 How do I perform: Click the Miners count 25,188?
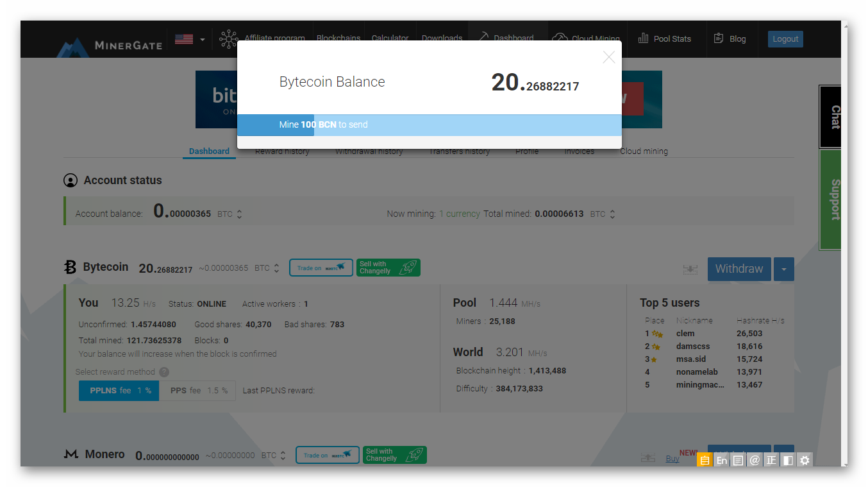(502, 321)
